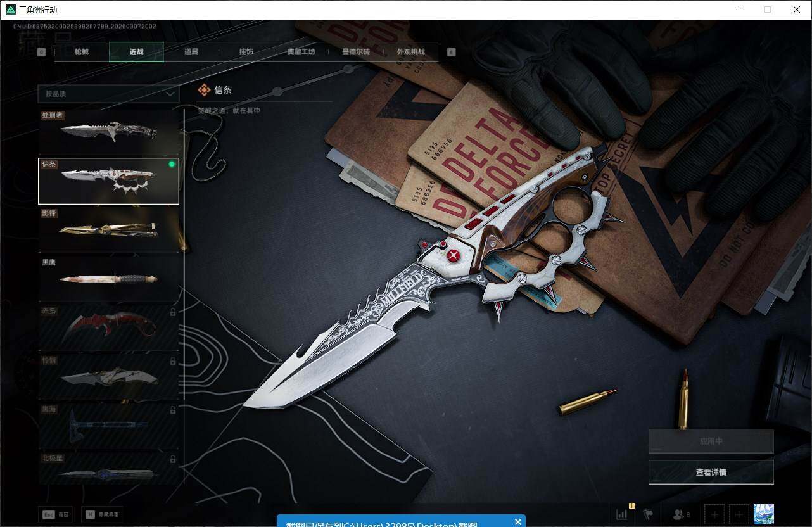The width and height of the screenshot is (812, 527).
Task: Select the locked 黑海 axe skin
Action: [108, 425]
